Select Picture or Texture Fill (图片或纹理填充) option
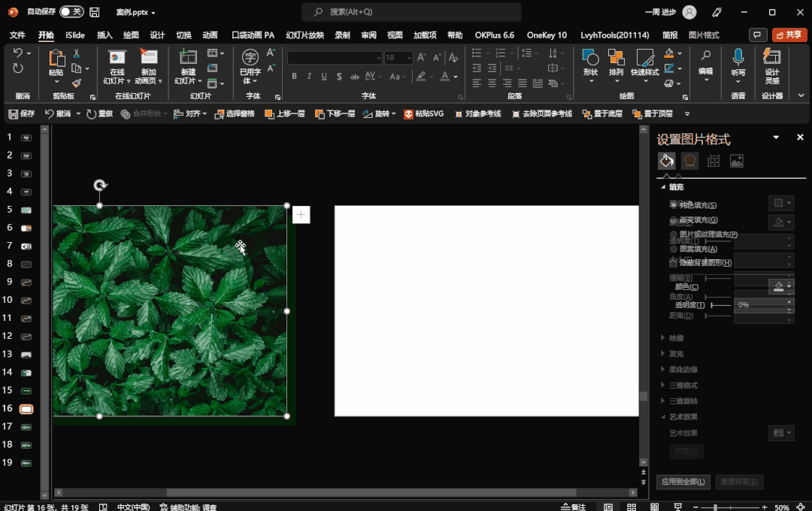Screen dimensions: 812x511 coord(674,234)
